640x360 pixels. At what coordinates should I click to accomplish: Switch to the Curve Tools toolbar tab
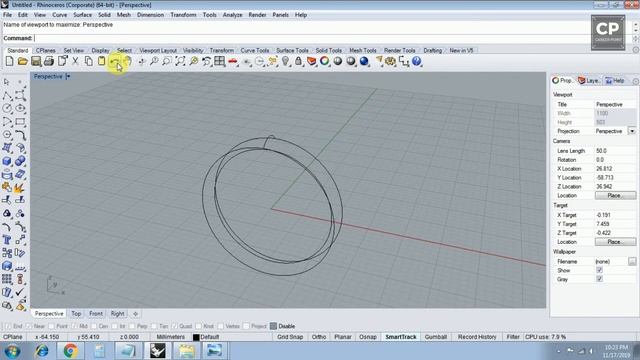255,51
